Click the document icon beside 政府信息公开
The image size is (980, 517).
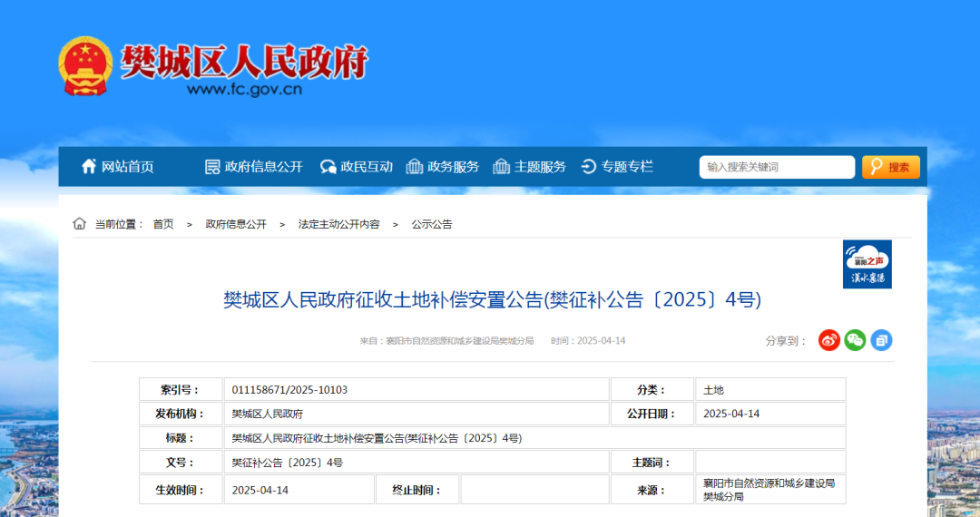coord(212,167)
